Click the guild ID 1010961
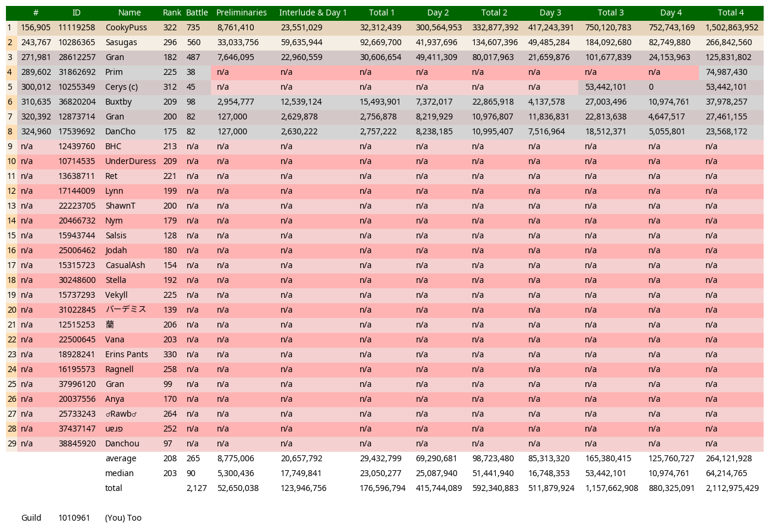This screenshot has width=769, height=532. point(74,518)
